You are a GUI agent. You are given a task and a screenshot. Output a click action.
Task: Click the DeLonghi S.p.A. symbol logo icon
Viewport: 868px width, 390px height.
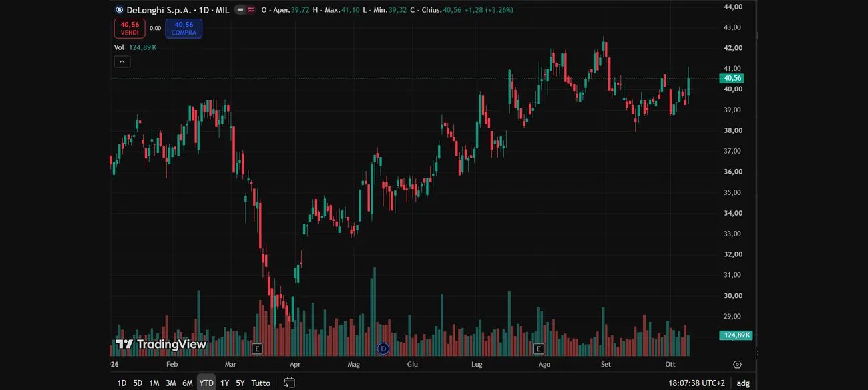[x=119, y=10]
